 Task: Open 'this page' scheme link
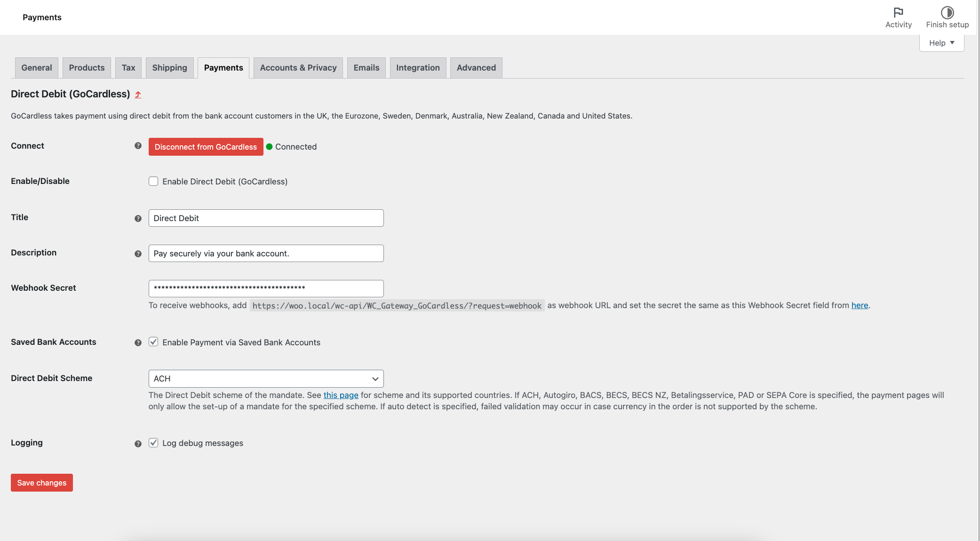tap(341, 395)
